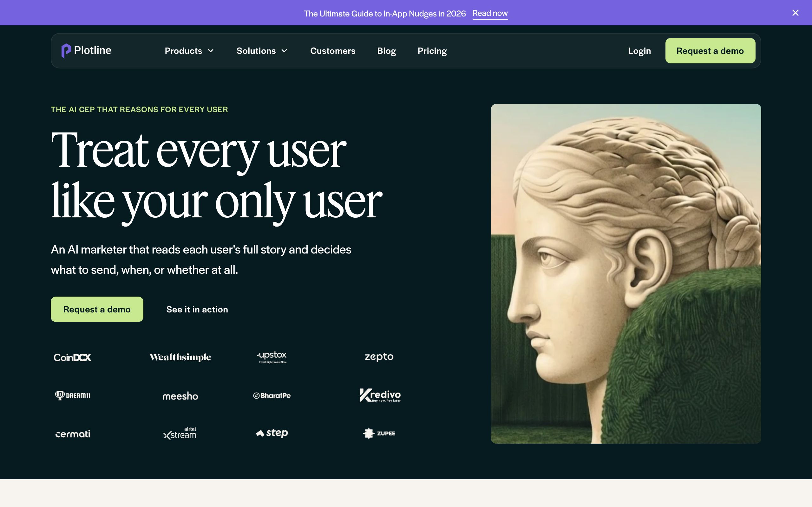The image size is (812, 507).
Task: Open the Customers nav item
Action: coord(332,51)
